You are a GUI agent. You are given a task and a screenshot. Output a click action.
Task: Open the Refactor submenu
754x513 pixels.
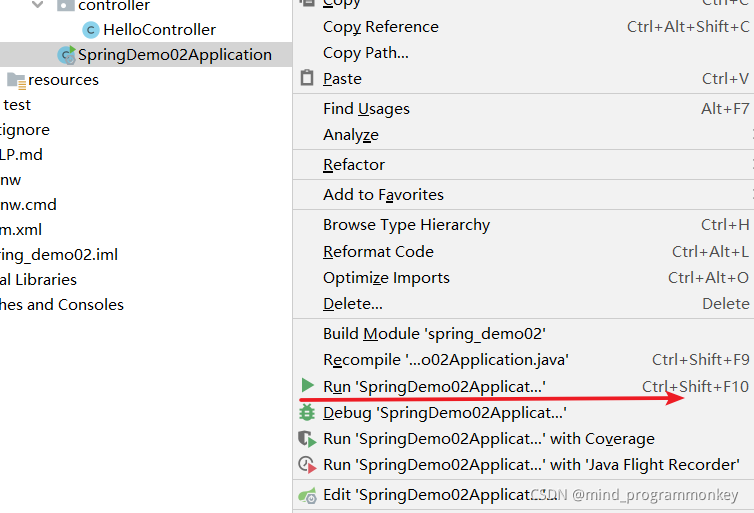pyautogui.click(x=523, y=165)
